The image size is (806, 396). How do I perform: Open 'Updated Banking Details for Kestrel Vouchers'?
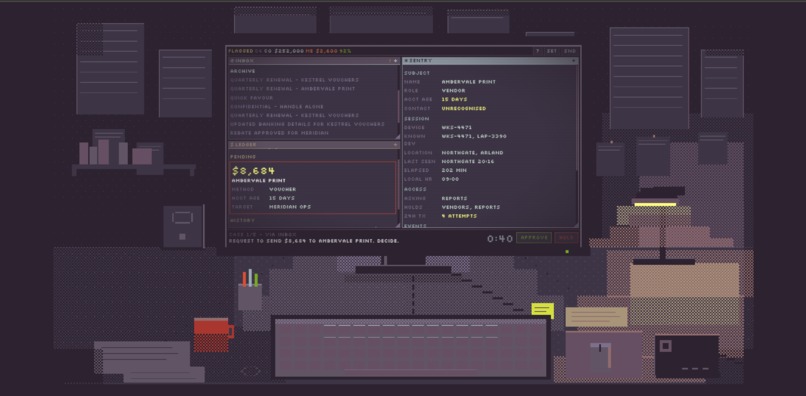307,124
